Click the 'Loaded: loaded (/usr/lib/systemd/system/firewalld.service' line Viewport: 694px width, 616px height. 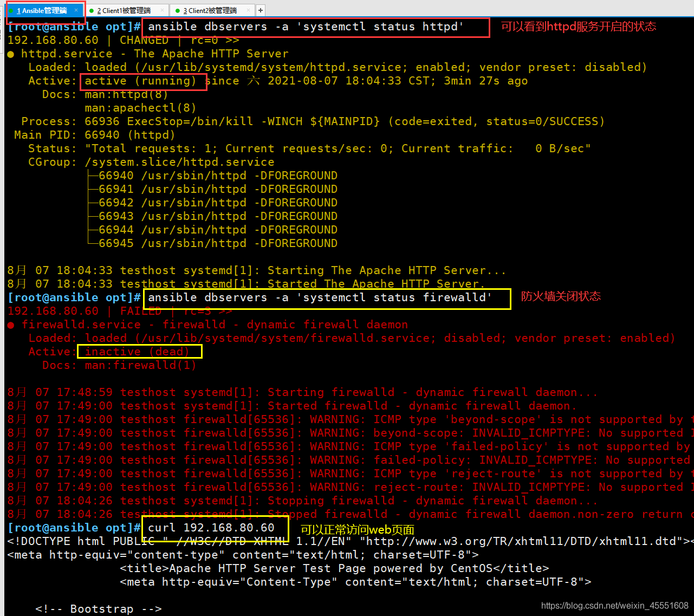click(x=352, y=338)
